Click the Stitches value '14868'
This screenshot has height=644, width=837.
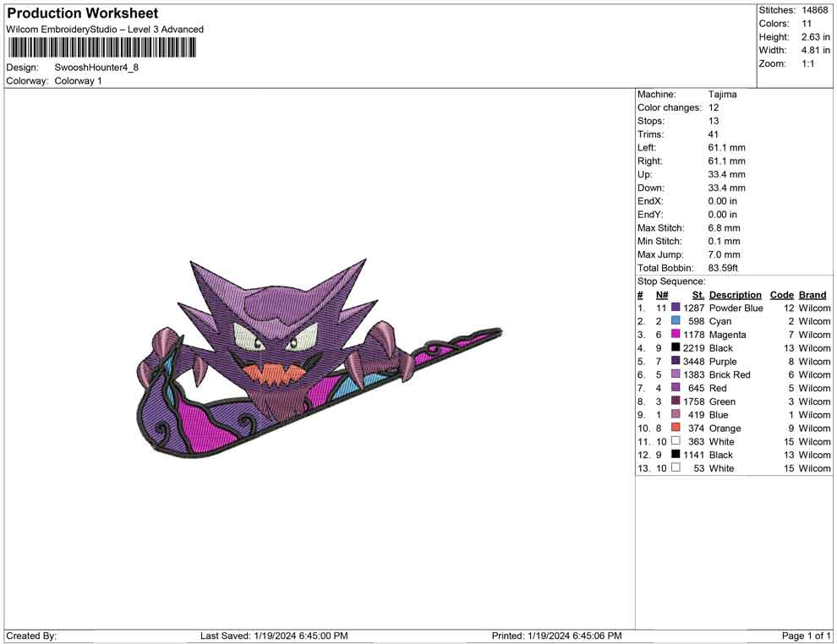pos(815,10)
